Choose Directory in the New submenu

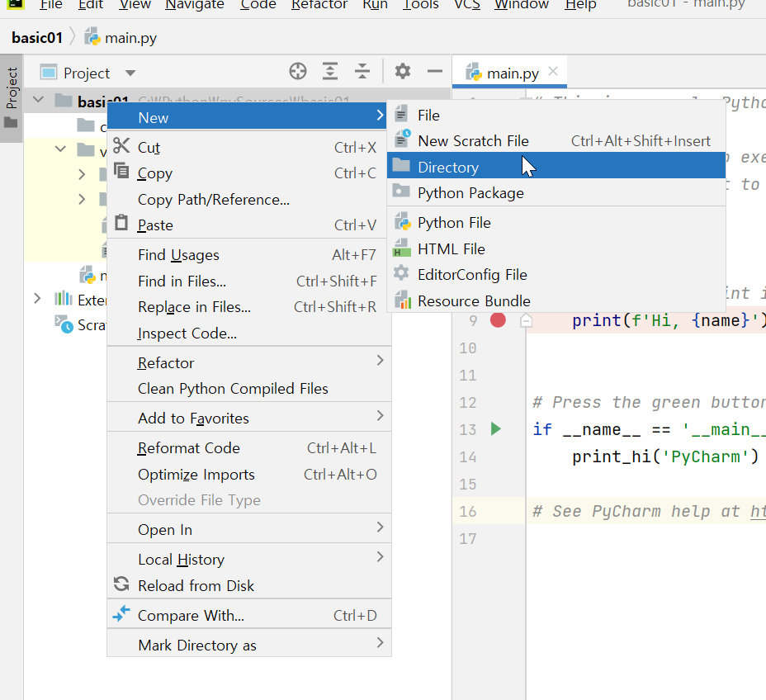(x=556, y=167)
